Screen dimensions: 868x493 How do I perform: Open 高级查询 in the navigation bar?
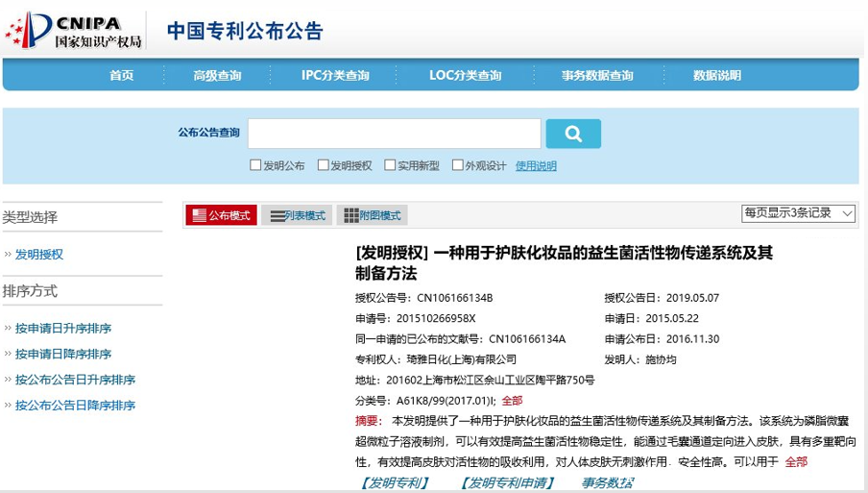tap(217, 75)
